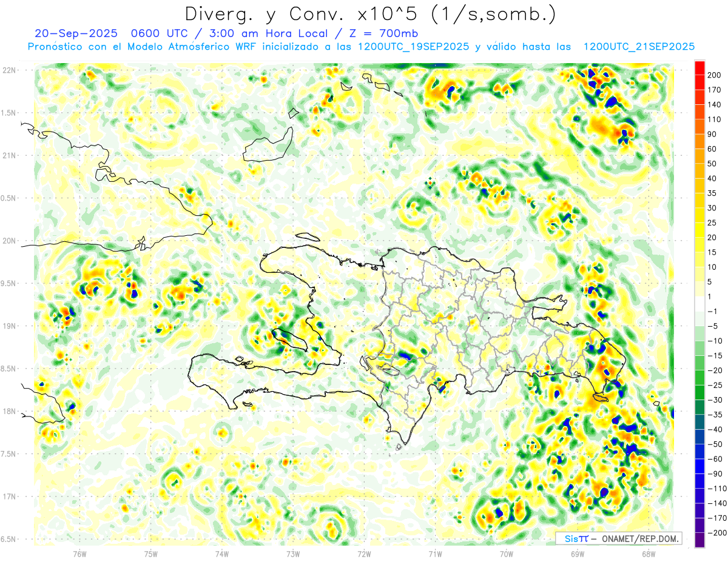This screenshot has width=728, height=562.
Task: Click the top red colorbar segment above 200
Action: (699, 67)
